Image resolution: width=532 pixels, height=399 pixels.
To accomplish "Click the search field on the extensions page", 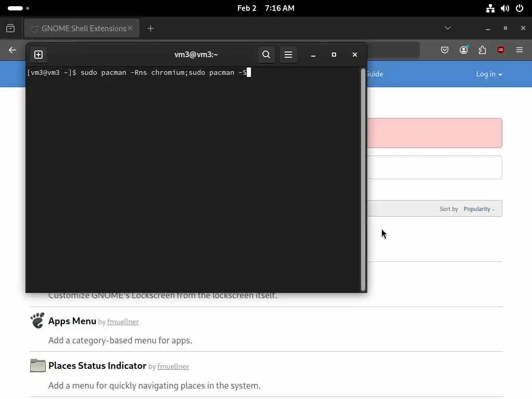I will [x=434, y=167].
